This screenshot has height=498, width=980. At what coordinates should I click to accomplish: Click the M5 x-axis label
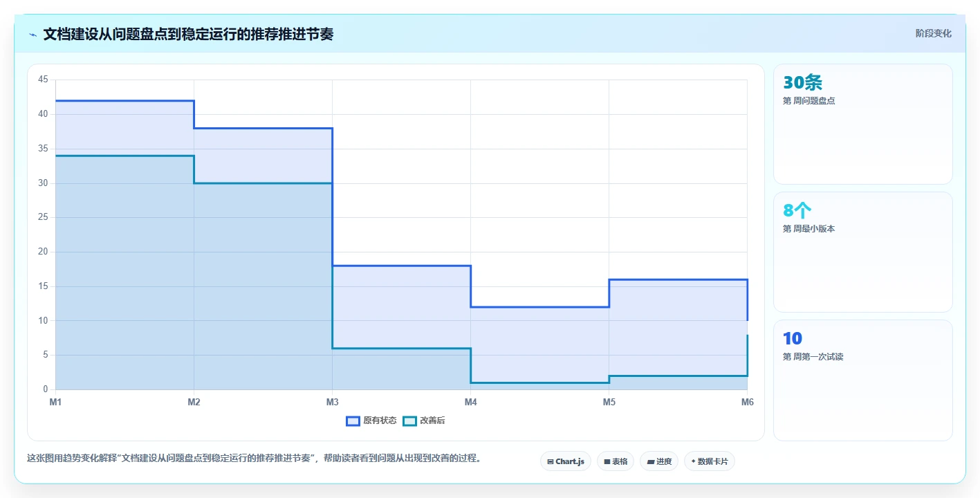pyautogui.click(x=609, y=402)
